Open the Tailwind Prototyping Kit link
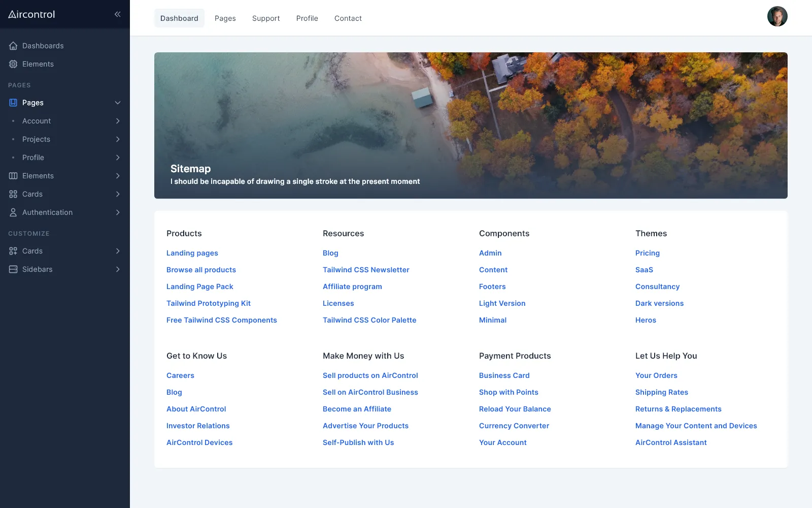 pos(209,303)
